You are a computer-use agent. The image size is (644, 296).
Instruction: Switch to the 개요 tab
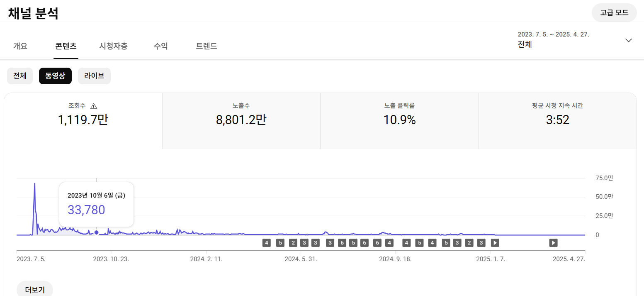[x=20, y=46]
